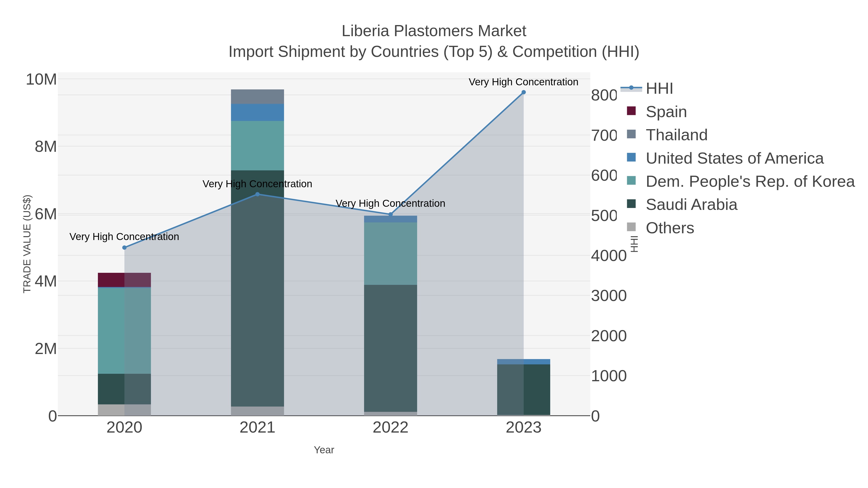Click the 'TRADE VALUE (US$)' axis title
868x488 pixels.
tap(27, 244)
